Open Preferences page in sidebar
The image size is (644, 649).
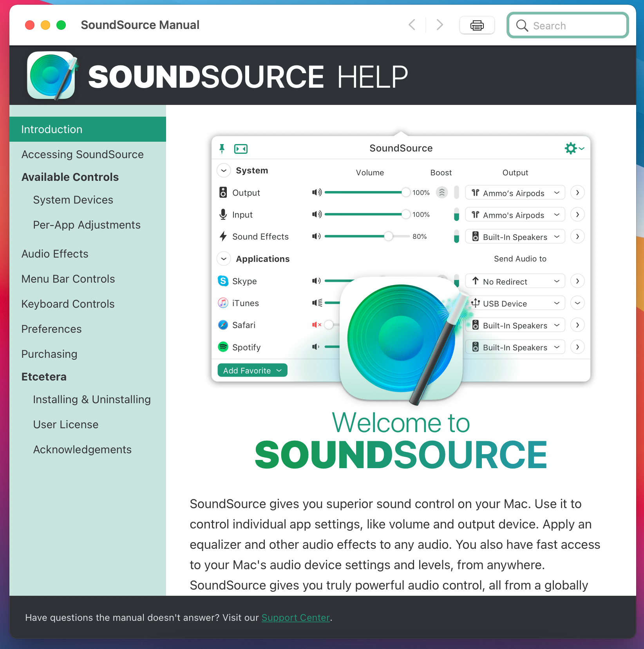point(52,329)
